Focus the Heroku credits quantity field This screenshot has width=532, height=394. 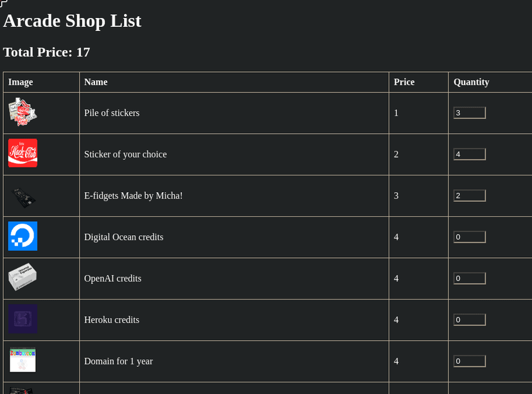(469, 319)
